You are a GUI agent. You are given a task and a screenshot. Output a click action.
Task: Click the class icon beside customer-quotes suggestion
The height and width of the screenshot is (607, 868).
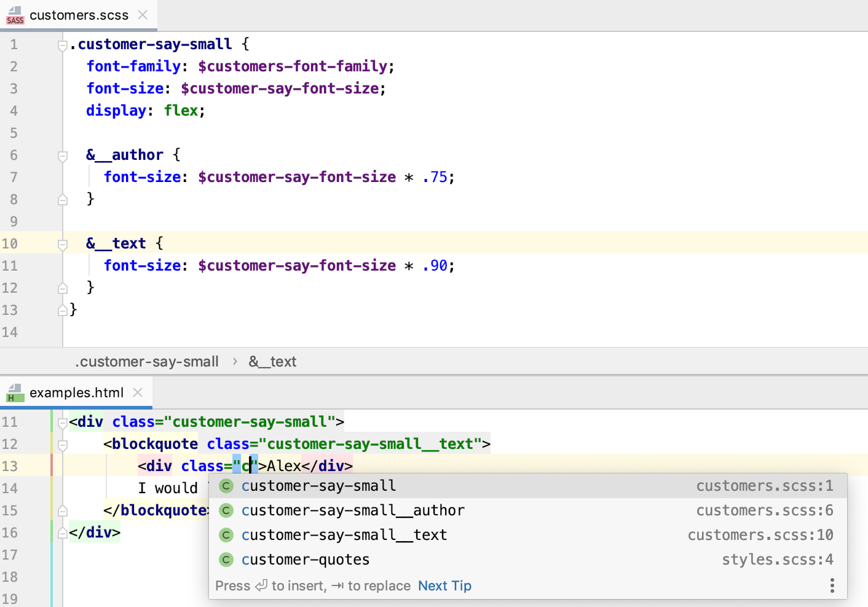[x=226, y=559]
